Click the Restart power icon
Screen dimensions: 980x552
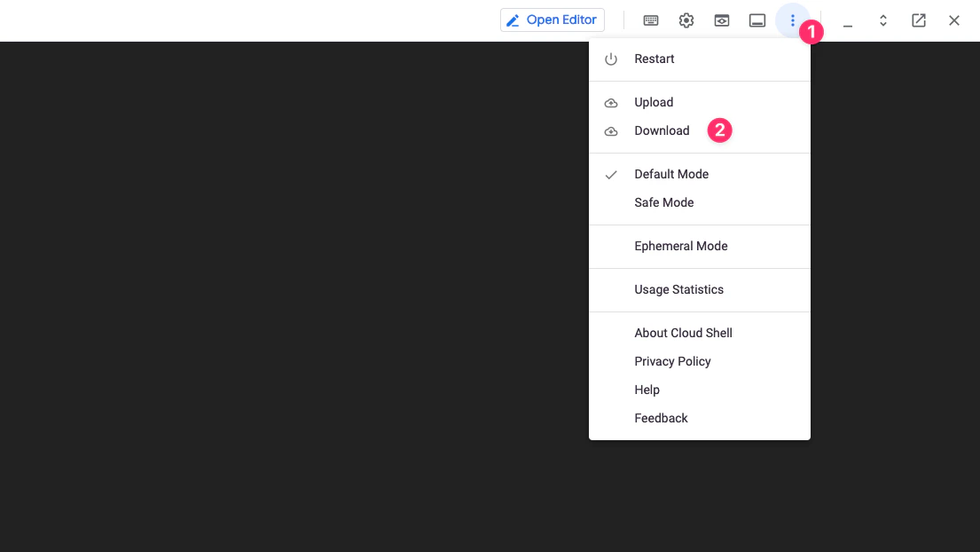[611, 59]
